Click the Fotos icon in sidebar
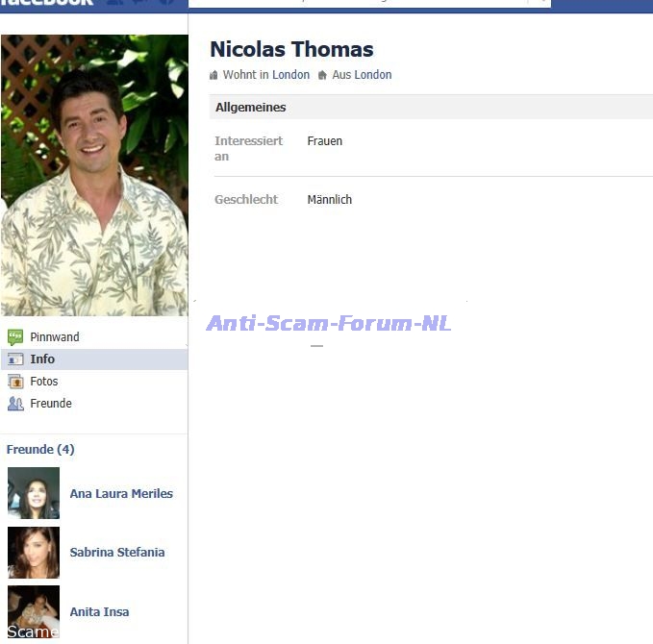The image size is (653, 644). coord(14,382)
